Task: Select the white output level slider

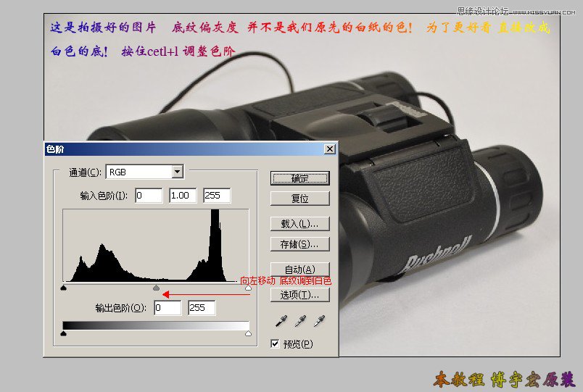Action: pos(248,333)
